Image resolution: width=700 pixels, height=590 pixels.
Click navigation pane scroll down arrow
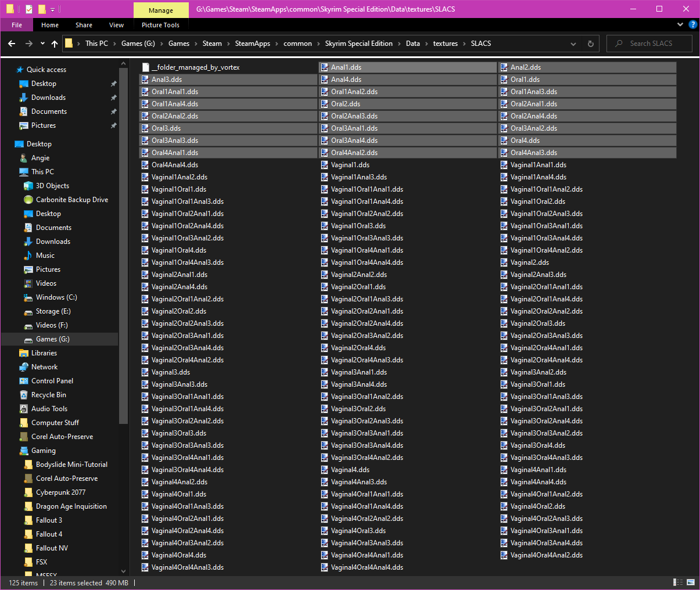[123, 571]
